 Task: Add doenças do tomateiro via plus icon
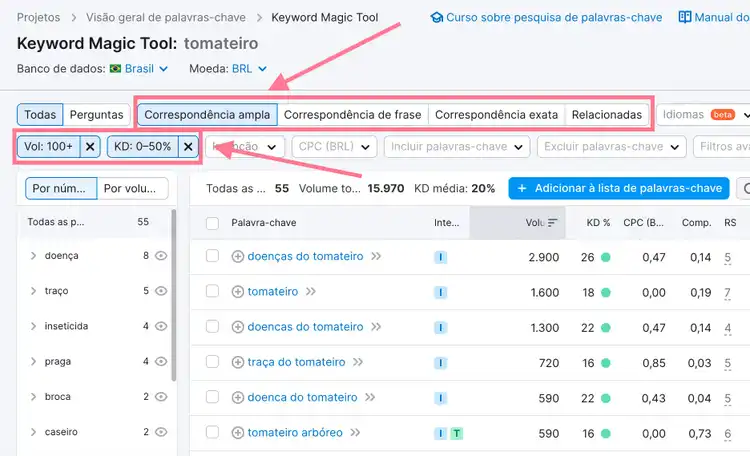pos(238,256)
